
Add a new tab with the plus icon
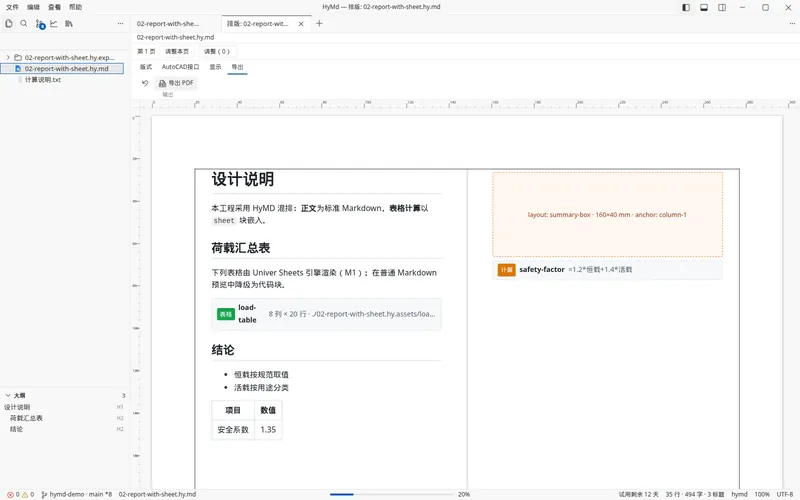[x=319, y=23]
